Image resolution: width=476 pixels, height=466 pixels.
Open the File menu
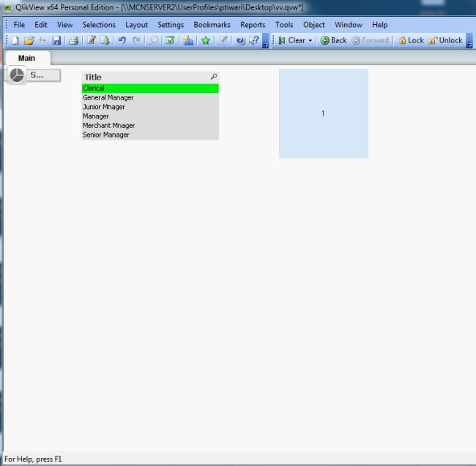point(19,25)
